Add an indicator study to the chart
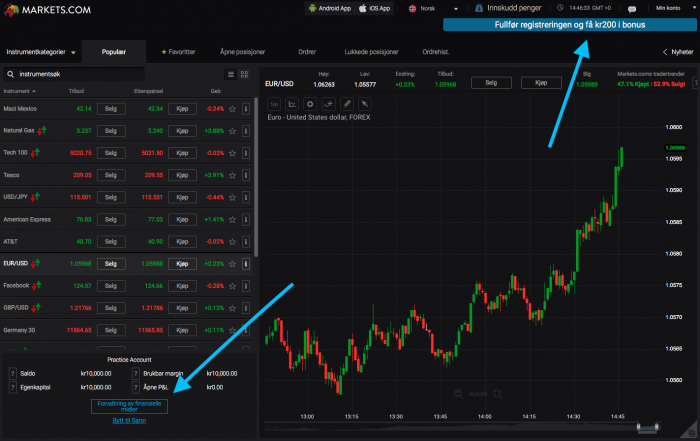 coord(328,104)
